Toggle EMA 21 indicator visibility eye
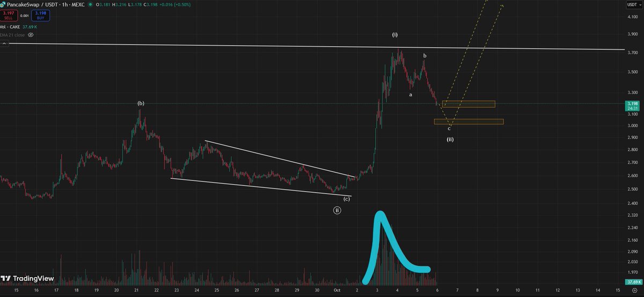 [31, 34]
